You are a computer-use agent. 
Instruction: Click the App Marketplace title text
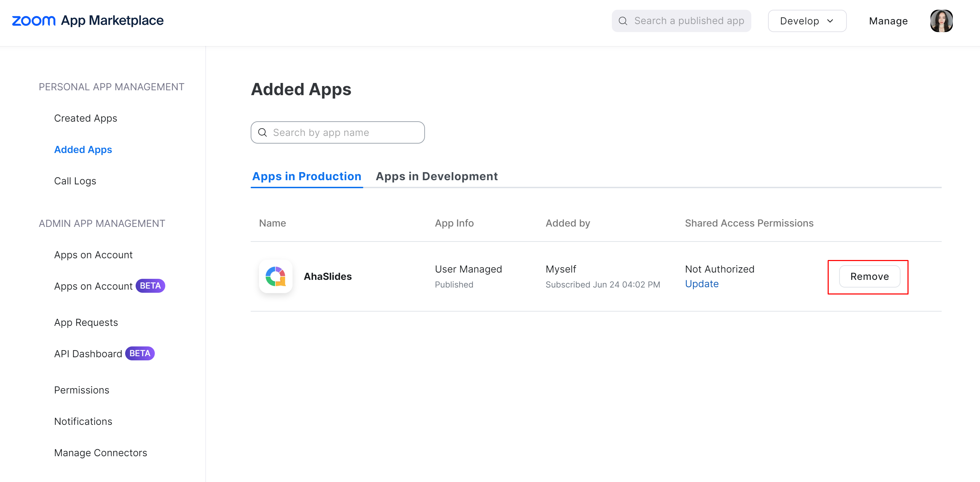(112, 21)
